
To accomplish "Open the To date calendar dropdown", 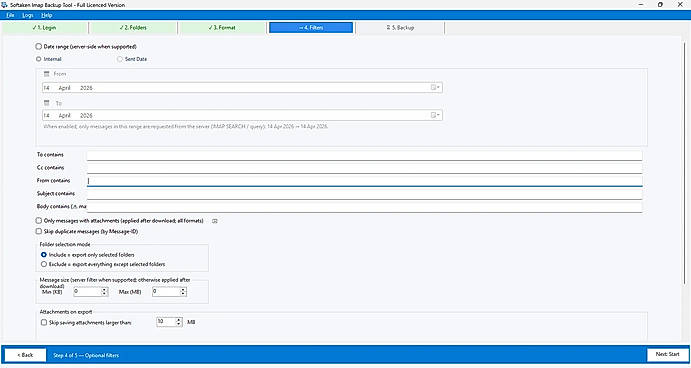I will [435, 115].
